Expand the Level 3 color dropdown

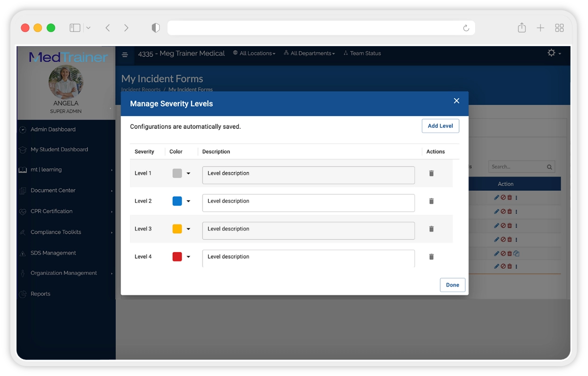189,229
